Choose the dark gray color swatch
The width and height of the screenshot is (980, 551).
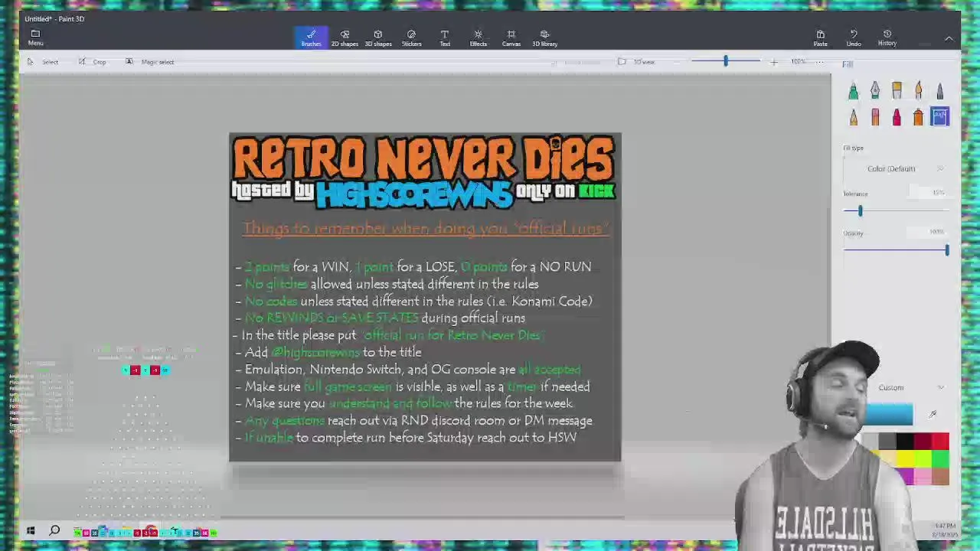click(888, 441)
